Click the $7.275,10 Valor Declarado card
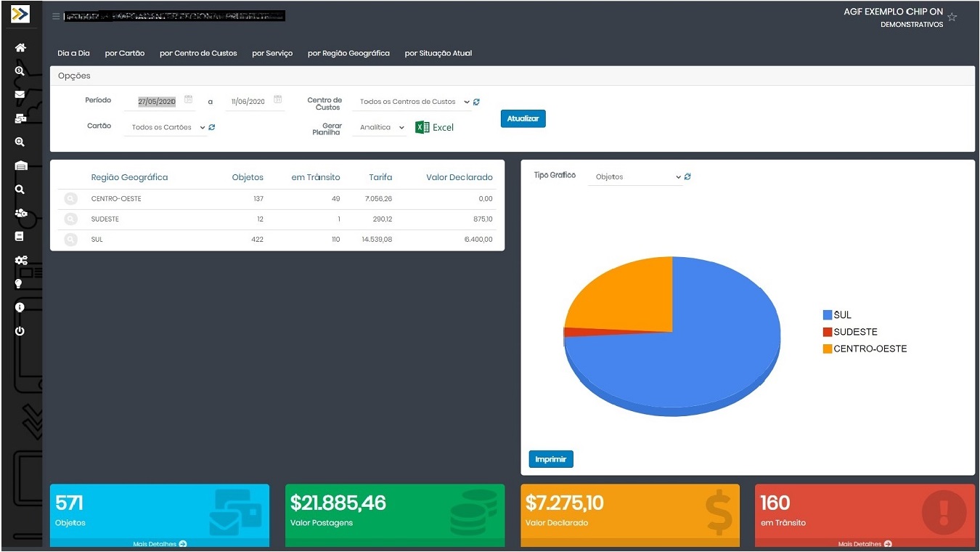Screen dimensions: 980x552 click(x=630, y=515)
